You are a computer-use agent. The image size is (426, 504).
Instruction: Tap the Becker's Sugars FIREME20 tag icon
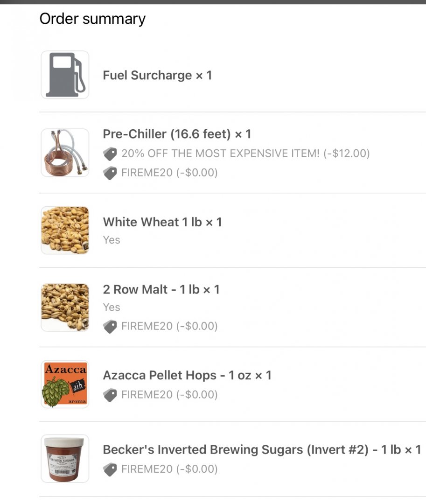click(x=110, y=469)
